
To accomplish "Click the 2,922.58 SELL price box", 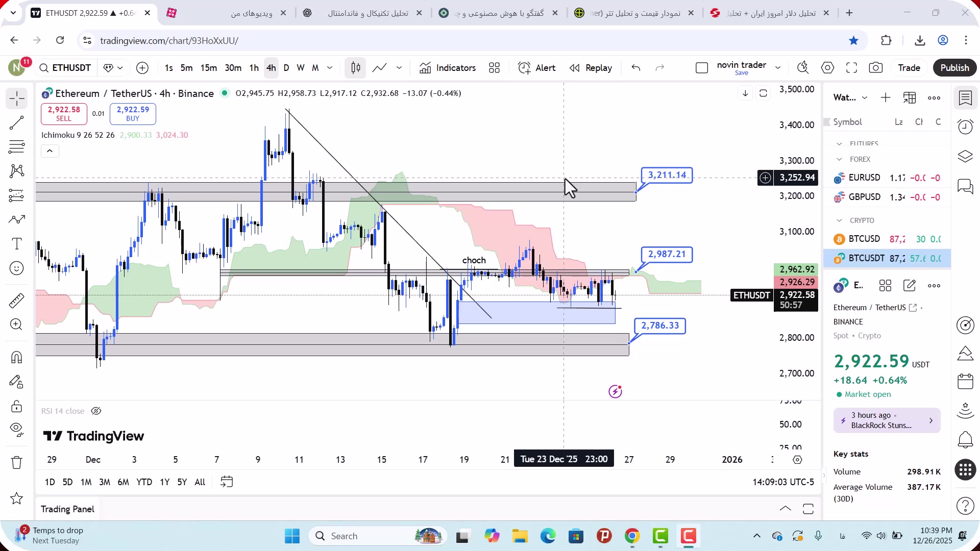I will click(x=64, y=113).
